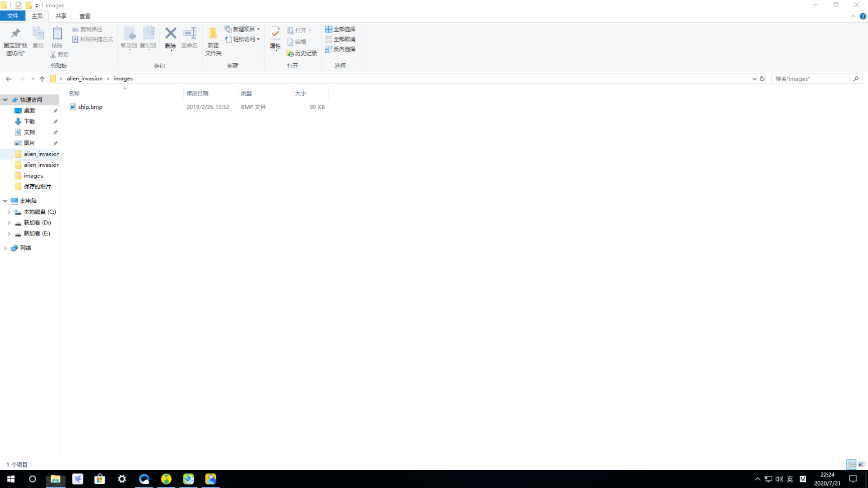The height and width of the screenshot is (488, 868).
Task: Collapse the ribbon with the chevron
Action: point(853,16)
